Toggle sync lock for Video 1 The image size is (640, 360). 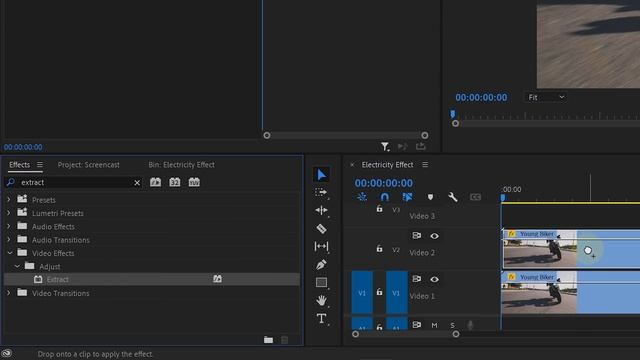[416, 279]
